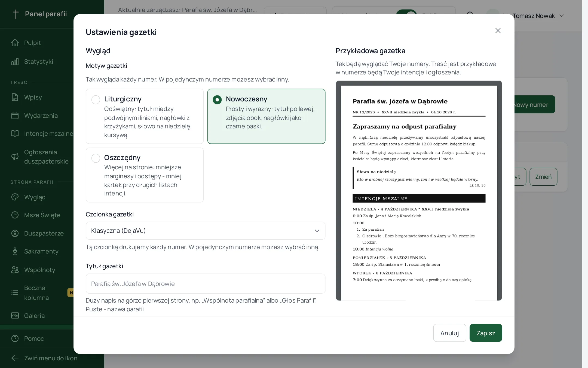Open Duszpasterze via the person icon
This screenshot has height=368, width=588.
pyautogui.click(x=15, y=233)
